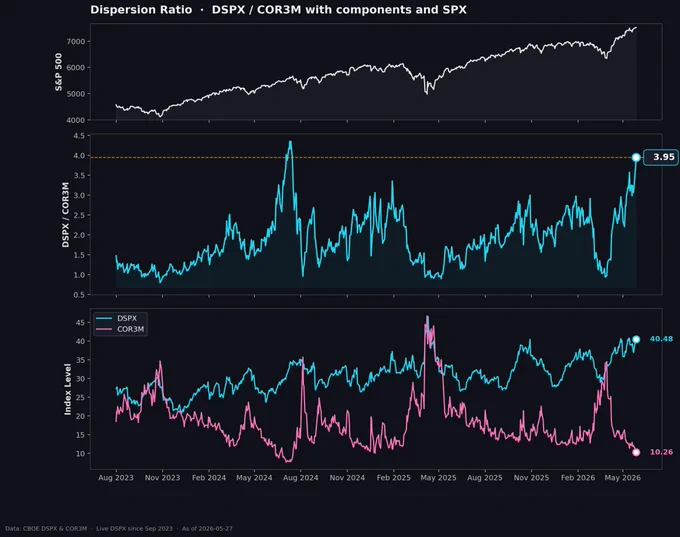The height and width of the screenshot is (537, 680).
Task: Click the 40 tick on Index Level axis
Action: 80,341
